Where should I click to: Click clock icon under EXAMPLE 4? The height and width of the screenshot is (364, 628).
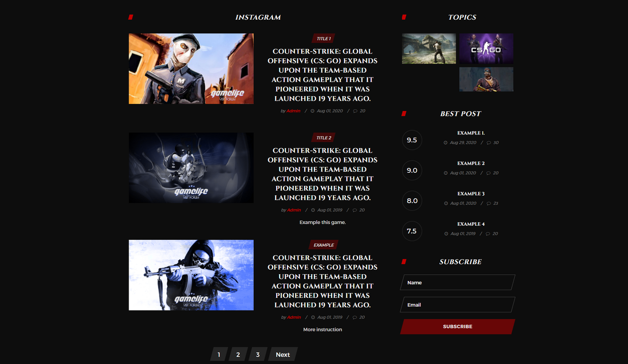click(x=445, y=234)
